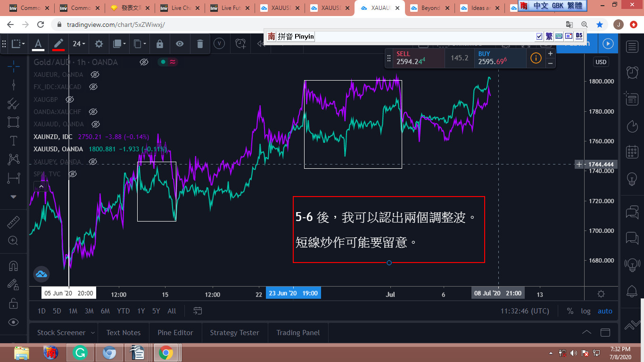Open the red border color pencil option
Viewport: 644px width, 362px height.
tap(58, 44)
